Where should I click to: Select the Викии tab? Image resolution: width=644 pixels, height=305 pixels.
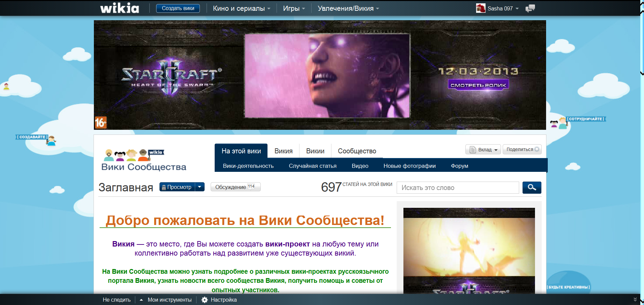(x=315, y=151)
